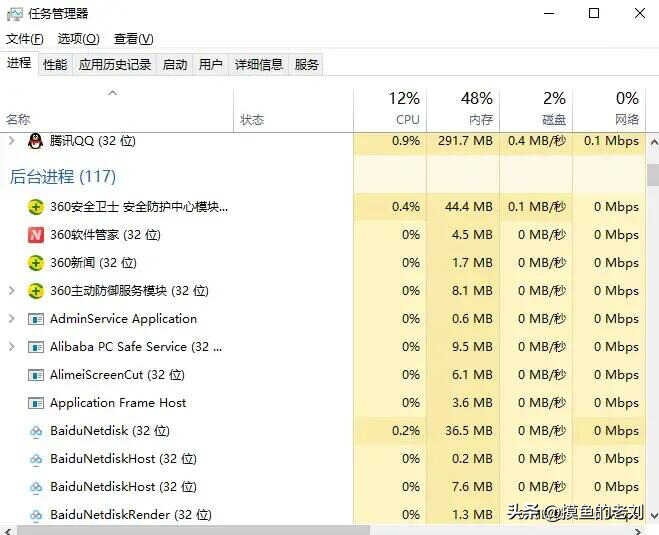Expand the 腾讯QQ process group
Viewport: 659px width, 535px height.
tap(12, 140)
